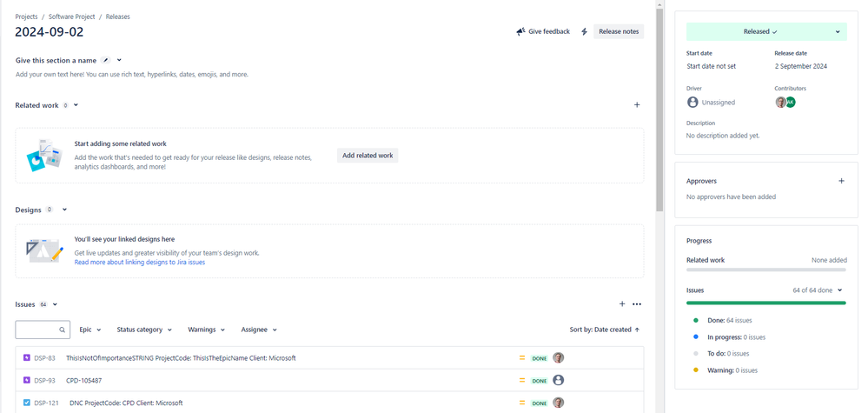Screen dimensions: 868x413
Task: Go to Releases breadcrumb
Action: pos(118,17)
